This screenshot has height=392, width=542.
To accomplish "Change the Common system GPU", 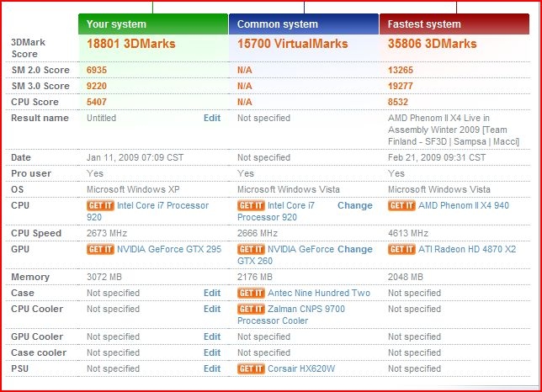I will click(x=354, y=249).
